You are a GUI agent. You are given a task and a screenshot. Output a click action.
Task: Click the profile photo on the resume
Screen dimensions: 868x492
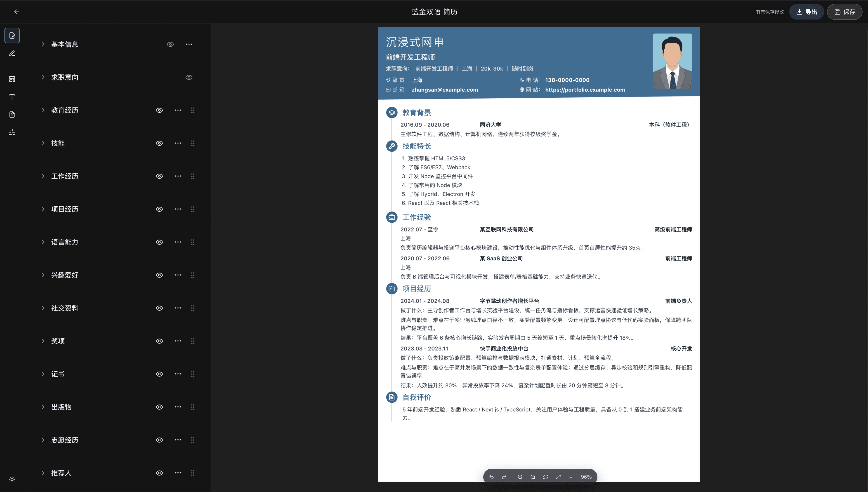click(672, 61)
